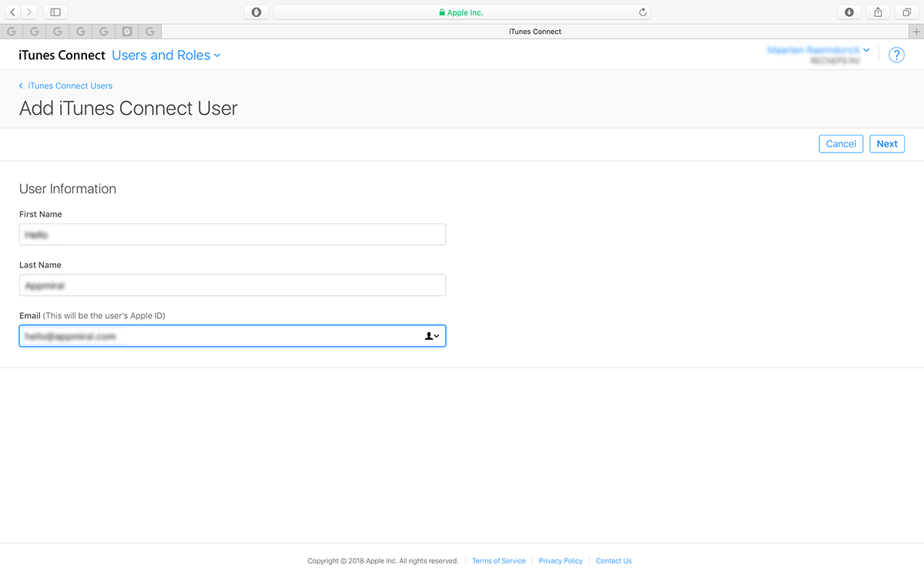Open the contact suggestion dropdown in Email field
The width and height of the screenshot is (924, 578).
(437, 336)
